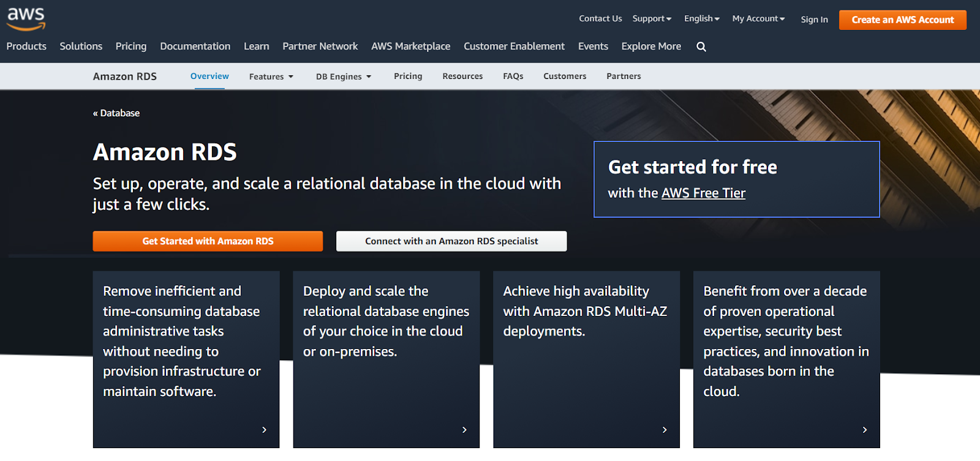
Task: Open arrow on Achieve high availability card
Action: click(x=665, y=430)
